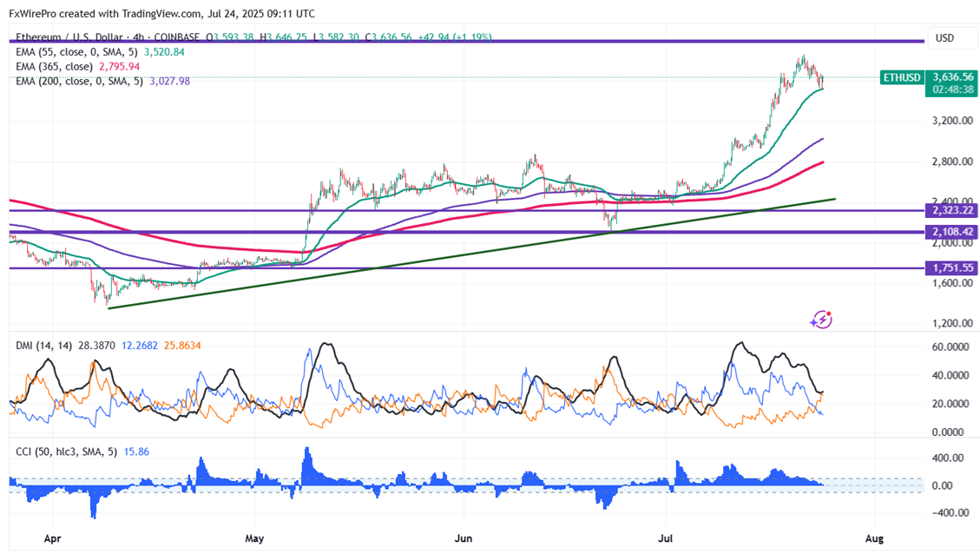Select the EMA (55, close, 0, SMA, 5) legend

(76, 52)
